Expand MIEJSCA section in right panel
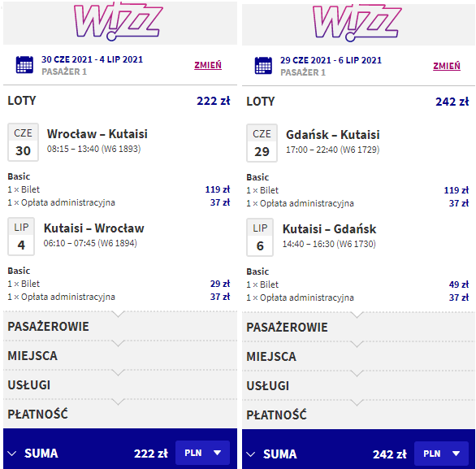The width and height of the screenshot is (476, 469). click(x=358, y=356)
